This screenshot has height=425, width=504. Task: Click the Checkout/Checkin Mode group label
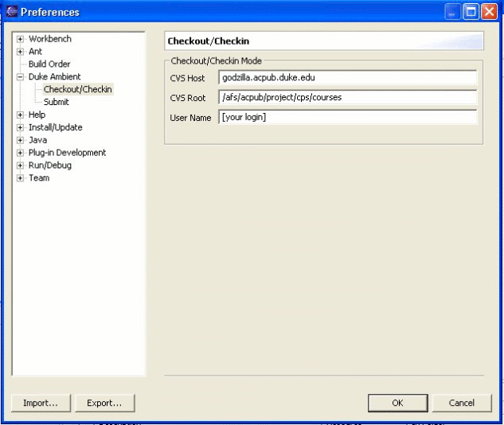[x=216, y=60]
